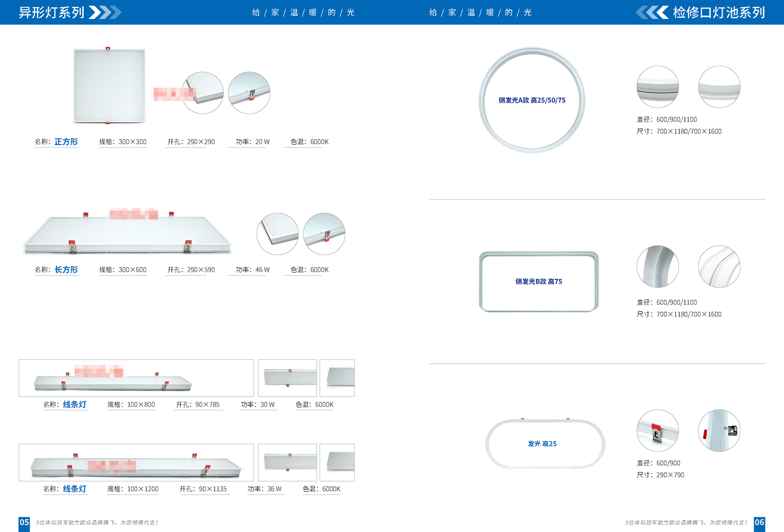Click the 异形灯系列 header title
The width and height of the screenshot is (784, 532).
[x=51, y=12]
